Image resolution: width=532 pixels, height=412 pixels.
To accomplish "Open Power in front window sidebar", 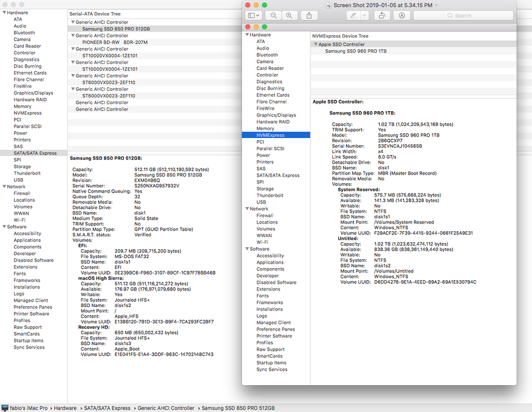I will tap(263, 155).
